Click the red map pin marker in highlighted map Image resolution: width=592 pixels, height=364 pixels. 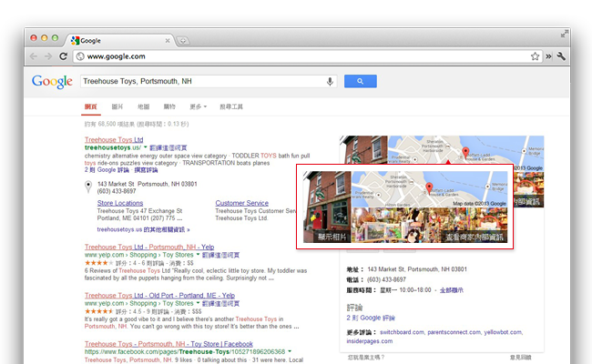[429, 187]
